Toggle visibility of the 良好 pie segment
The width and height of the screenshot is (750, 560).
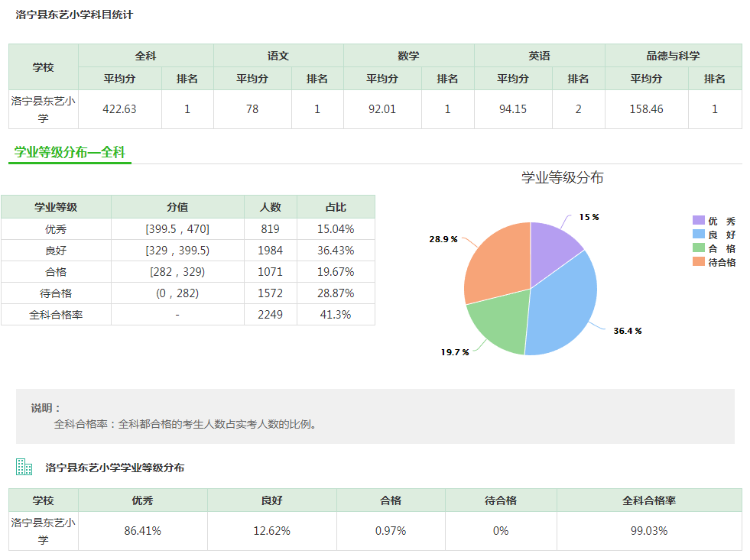(x=715, y=233)
